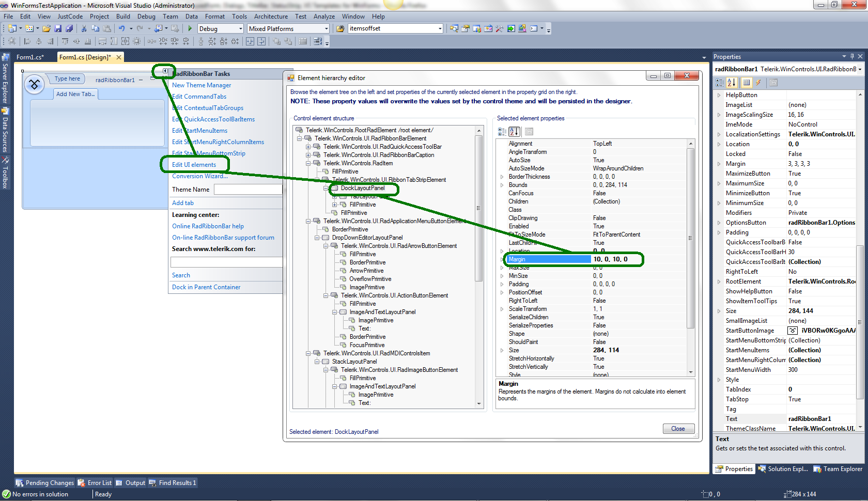Image resolution: width=868 pixels, height=501 pixels.
Task: Click the Theme Name input field
Action: (249, 190)
